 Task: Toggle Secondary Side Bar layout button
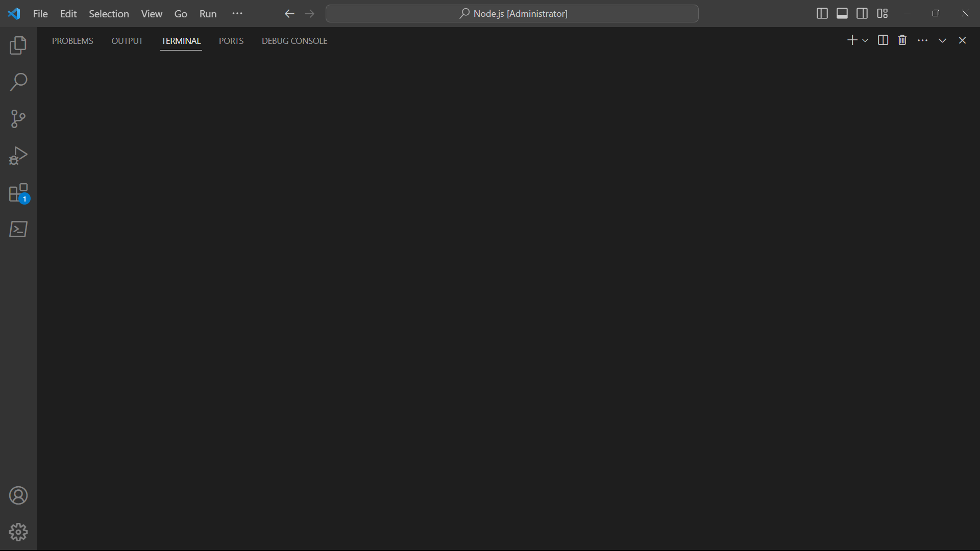862,14
